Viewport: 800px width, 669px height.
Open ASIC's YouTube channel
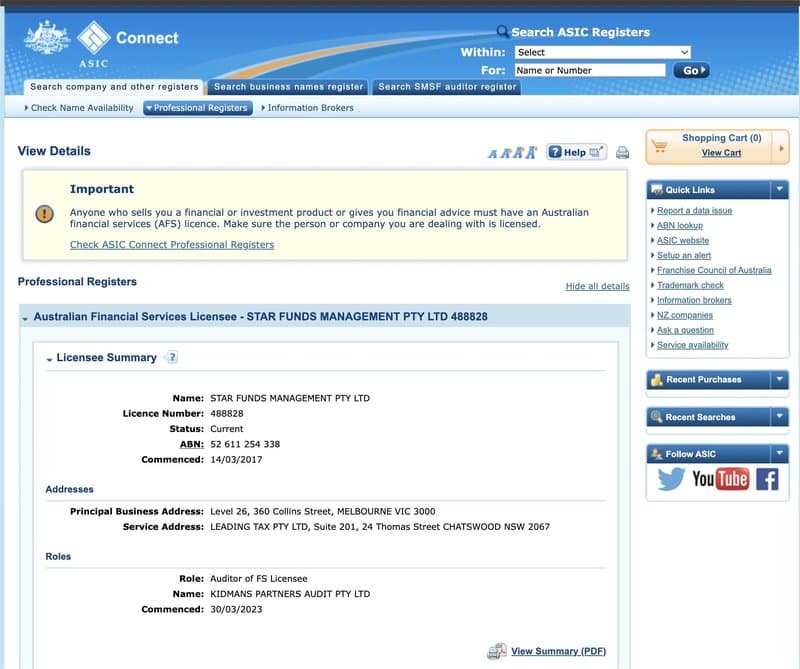[720, 479]
